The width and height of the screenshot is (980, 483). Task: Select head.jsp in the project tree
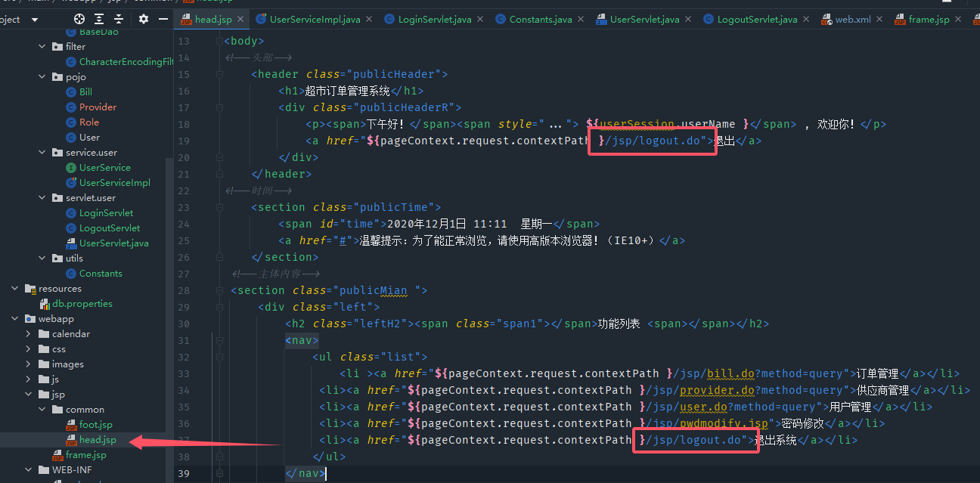(98, 440)
